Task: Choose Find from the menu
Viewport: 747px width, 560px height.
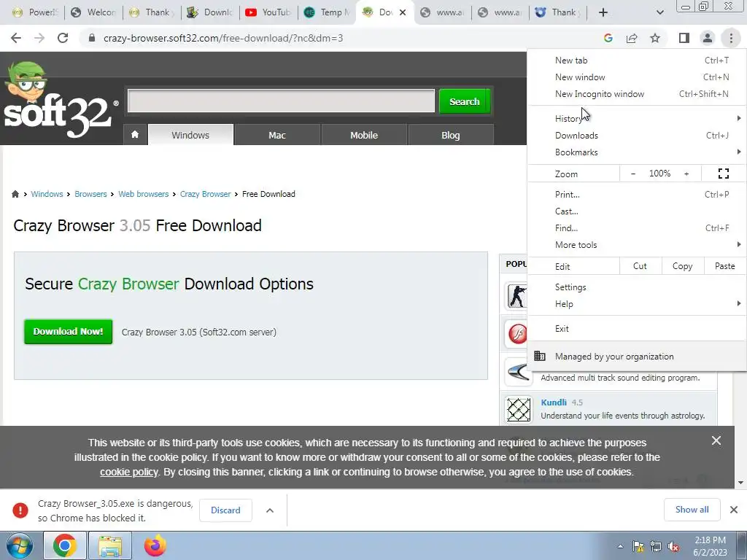Action: (x=636, y=228)
